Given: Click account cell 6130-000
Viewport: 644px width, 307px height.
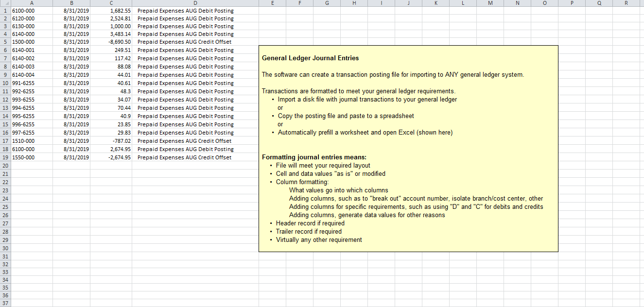Looking at the screenshot, I should click(x=32, y=26).
